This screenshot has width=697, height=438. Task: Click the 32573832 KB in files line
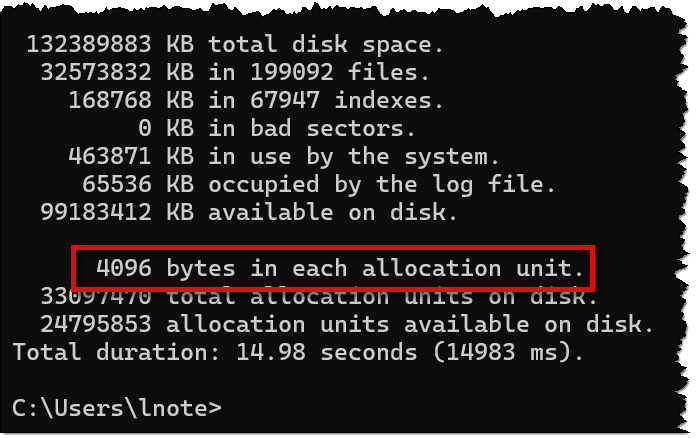pyautogui.click(x=235, y=72)
